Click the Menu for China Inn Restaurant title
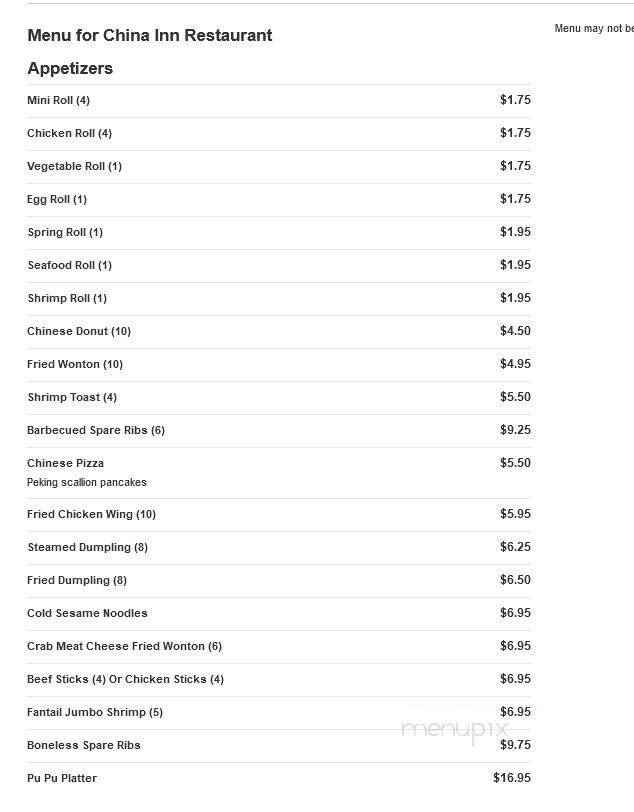 pyautogui.click(x=150, y=35)
